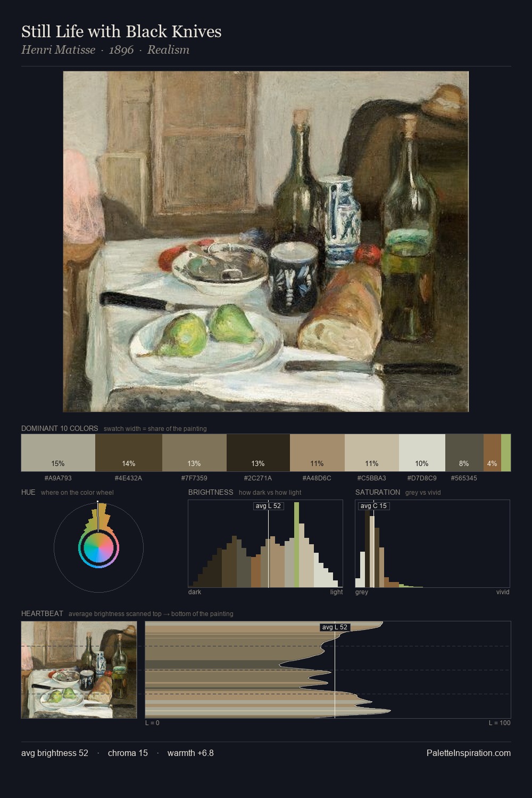Click the where on the color wheel caption
This screenshot has height=798, width=532.
coord(77,492)
